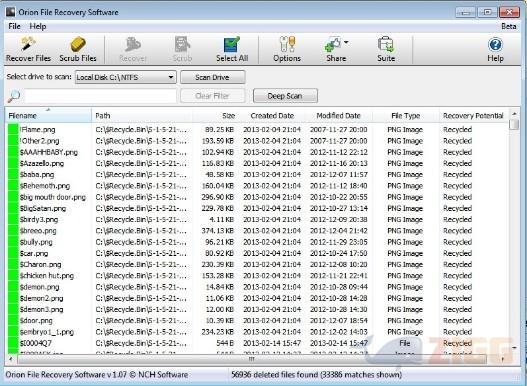Click the Scrub Files toolbar icon
This screenshot has width=527, height=386.
pyautogui.click(x=78, y=44)
